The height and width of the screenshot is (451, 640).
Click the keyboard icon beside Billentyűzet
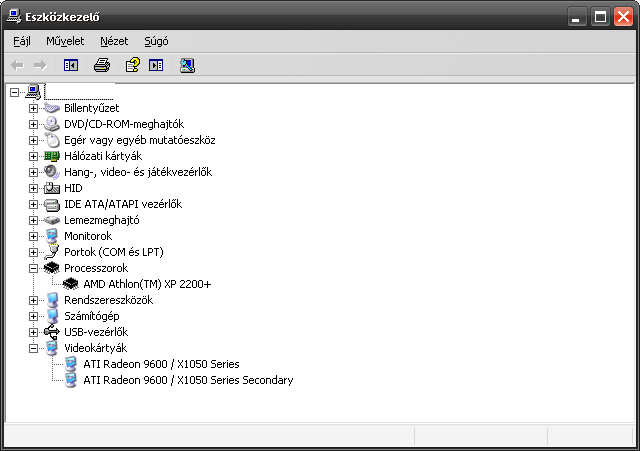52,108
